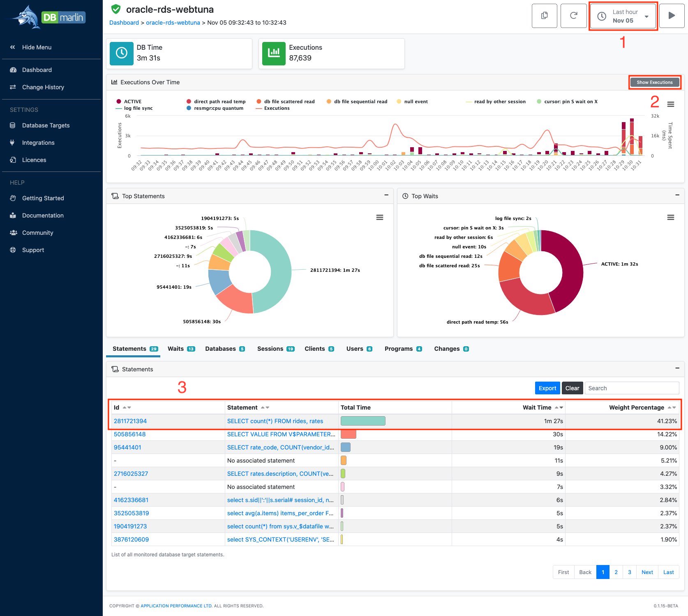Screen dimensions: 688x616
Task: Open Getting Started help page
Action: coord(43,198)
